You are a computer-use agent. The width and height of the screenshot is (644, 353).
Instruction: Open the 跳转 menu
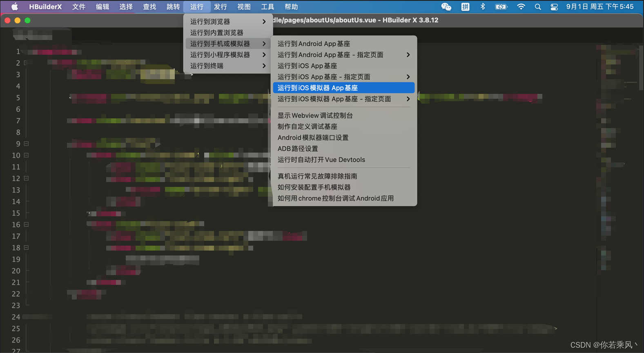(x=173, y=7)
